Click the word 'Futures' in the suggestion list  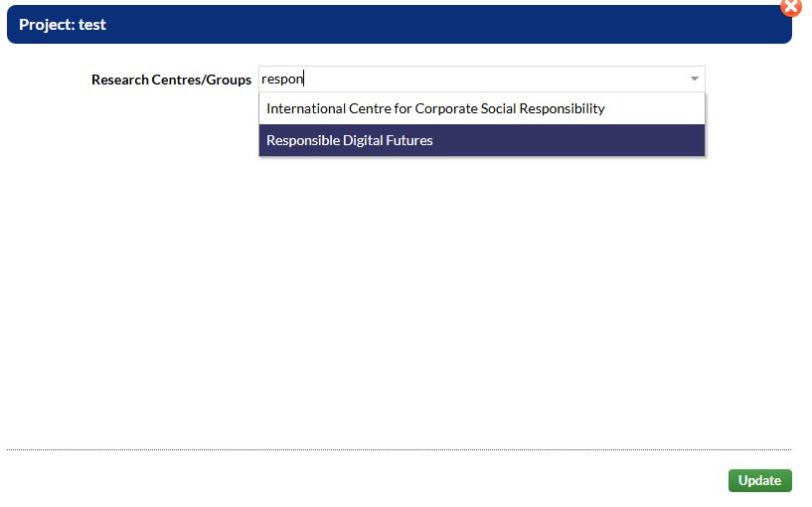point(408,140)
